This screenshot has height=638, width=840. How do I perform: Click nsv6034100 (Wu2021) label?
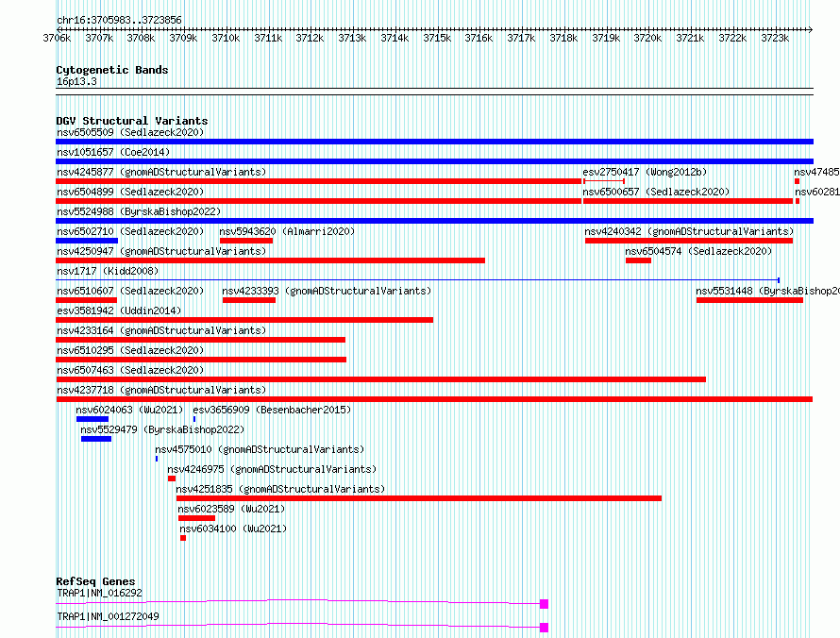[233, 529]
